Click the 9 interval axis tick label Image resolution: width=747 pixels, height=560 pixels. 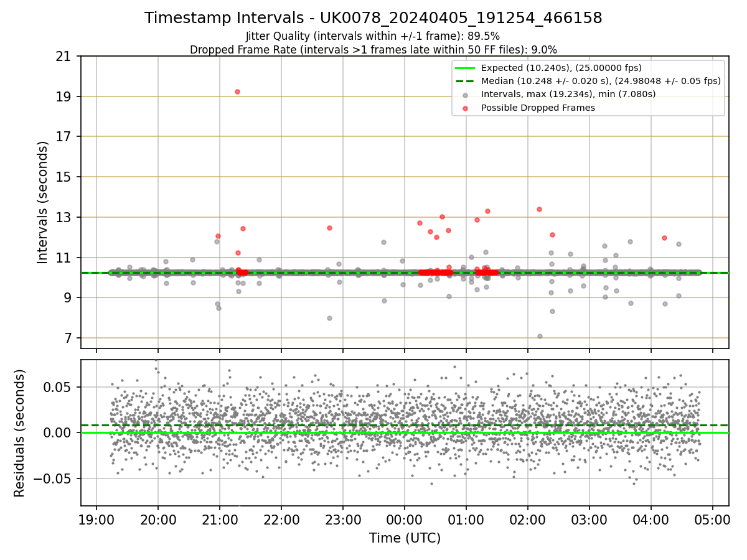click(x=67, y=298)
